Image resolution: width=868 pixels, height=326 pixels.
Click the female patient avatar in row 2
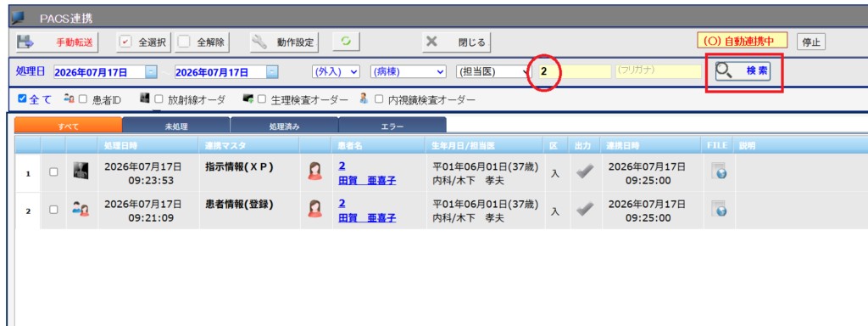pyautogui.click(x=315, y=208)
